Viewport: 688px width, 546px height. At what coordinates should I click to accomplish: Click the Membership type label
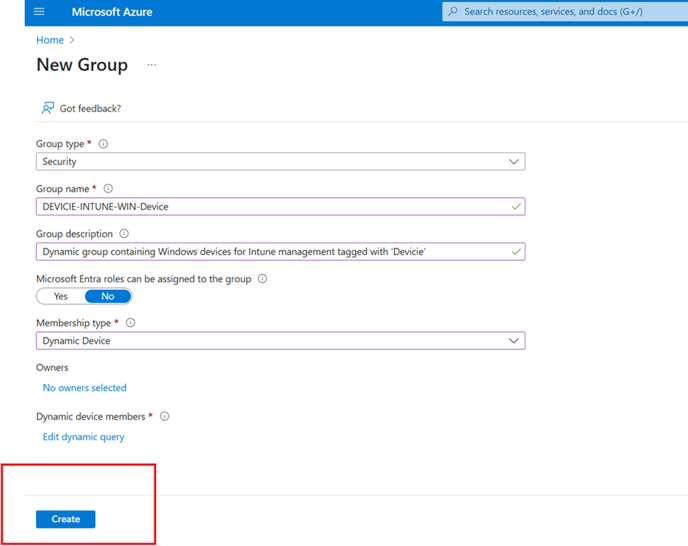click(74, 323)
